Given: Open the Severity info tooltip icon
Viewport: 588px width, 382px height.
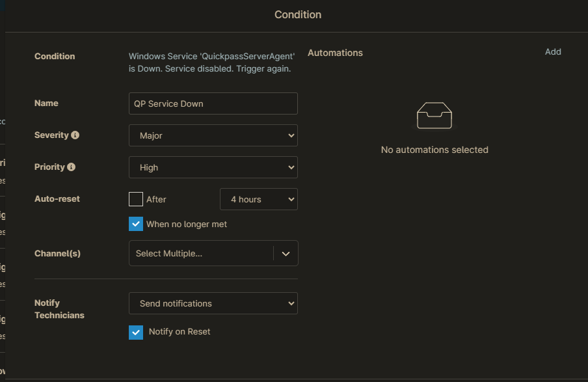Looking at the screenshot, I should tap(73, 135).
